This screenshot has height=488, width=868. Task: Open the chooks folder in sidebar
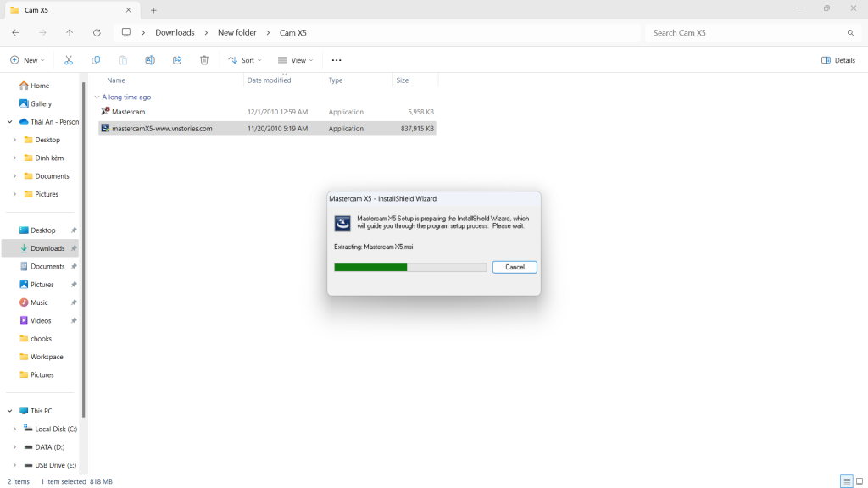pyautogui.click(x=41, y=339)
